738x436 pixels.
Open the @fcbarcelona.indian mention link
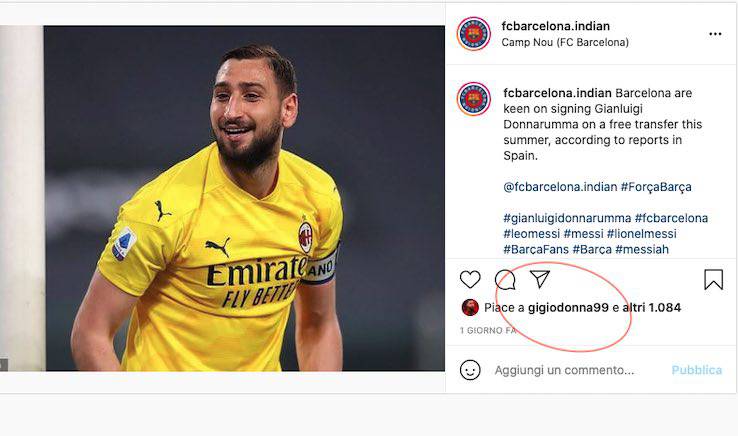pos(559,187)
